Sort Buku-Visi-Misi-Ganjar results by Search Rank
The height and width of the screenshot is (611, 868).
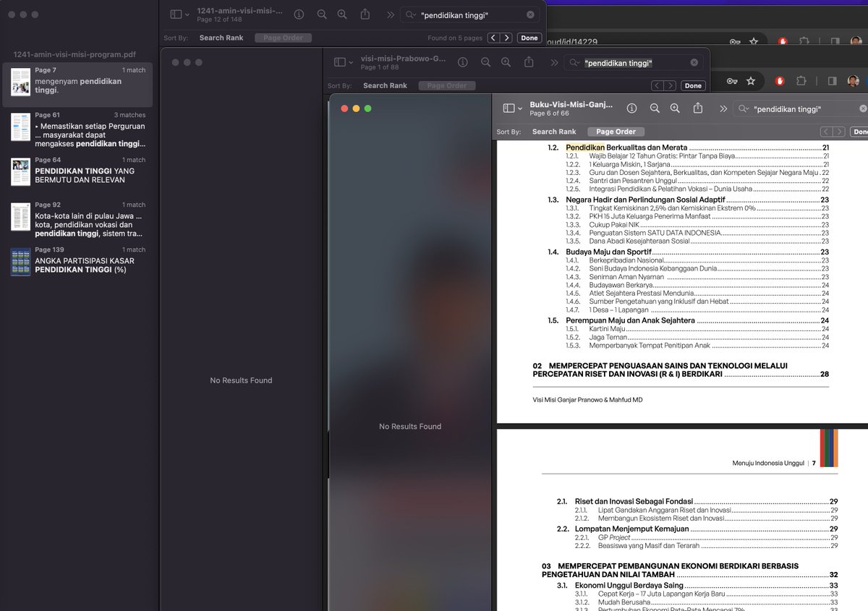(554, 132)
